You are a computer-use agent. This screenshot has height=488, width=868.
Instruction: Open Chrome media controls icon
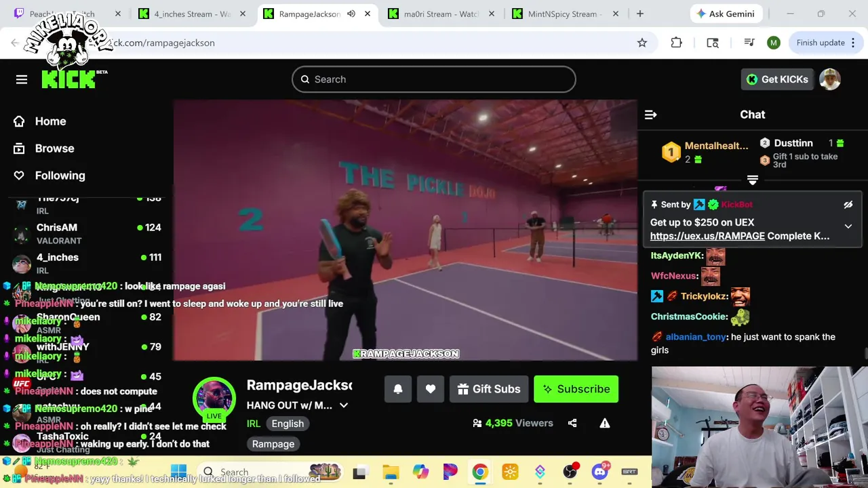749,43
